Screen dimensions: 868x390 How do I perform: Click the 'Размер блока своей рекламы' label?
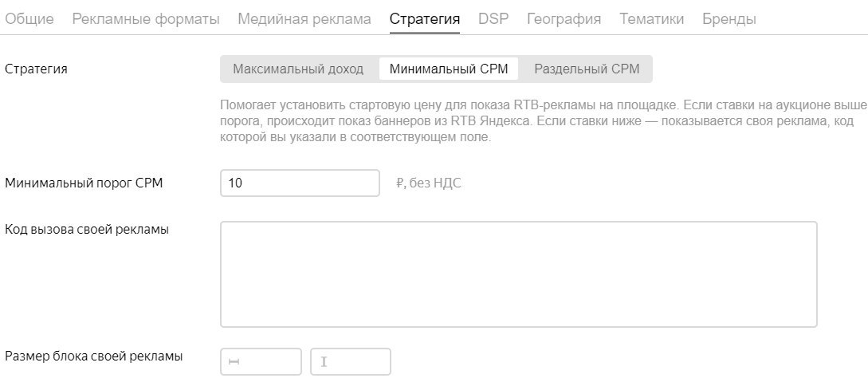coord(94,357)
